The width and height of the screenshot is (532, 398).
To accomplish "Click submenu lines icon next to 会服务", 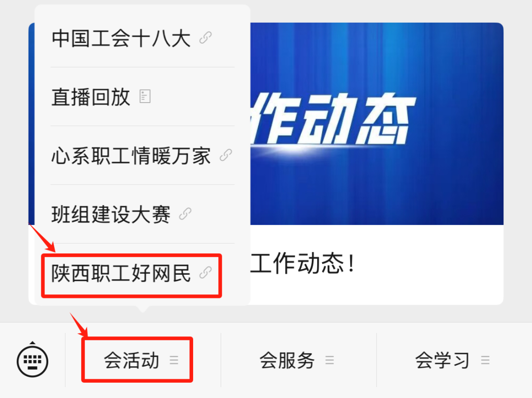I will coord(330,360).
